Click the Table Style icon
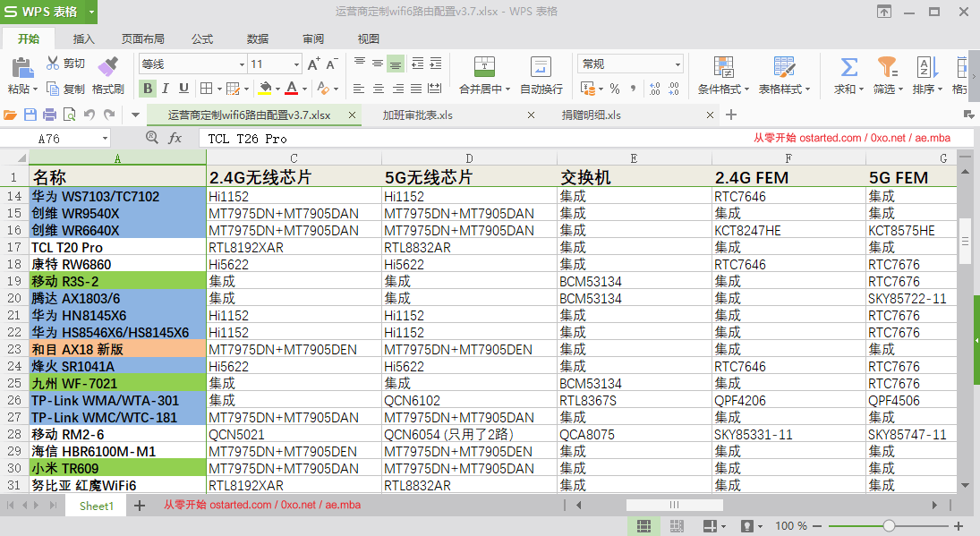The image size is (980, 536). click(x=784, y=67)
